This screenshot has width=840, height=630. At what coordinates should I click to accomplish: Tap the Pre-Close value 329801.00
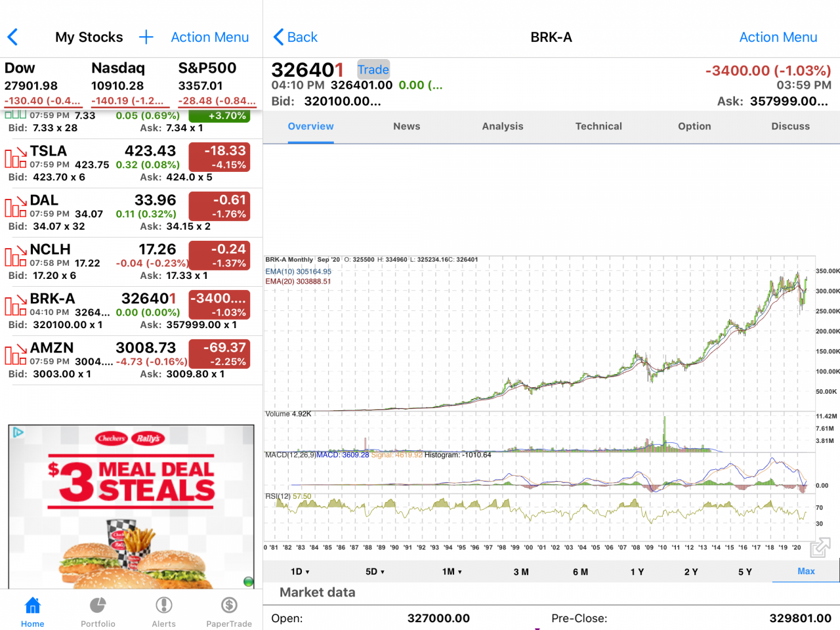pyautogui.click(x=800, y=618)
